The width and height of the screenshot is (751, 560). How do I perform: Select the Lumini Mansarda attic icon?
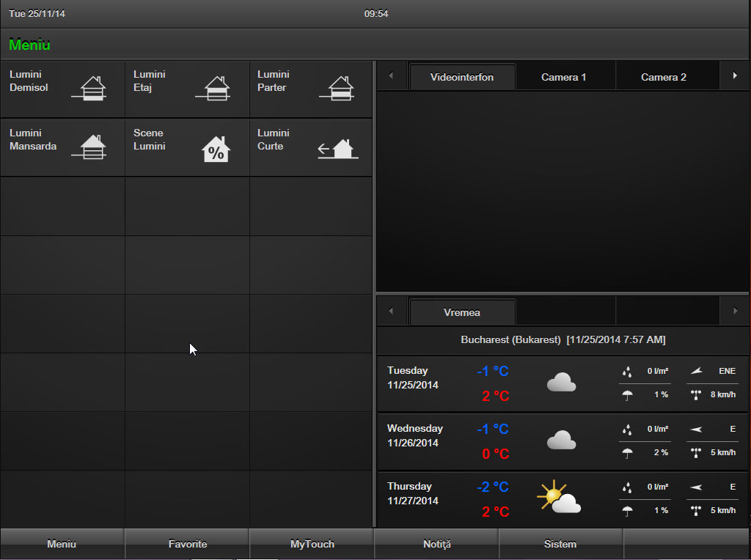[x=89, y=147]
